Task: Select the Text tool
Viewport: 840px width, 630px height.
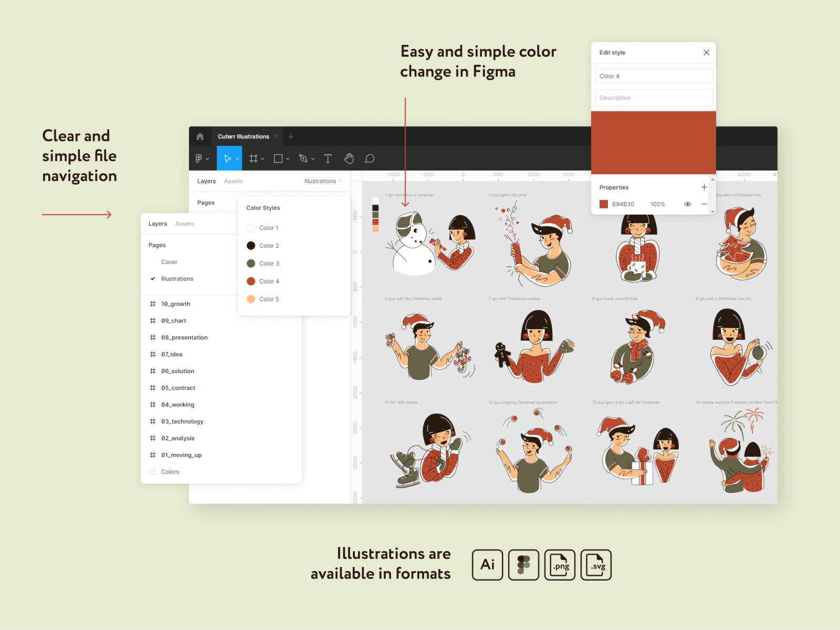Action: point(328,159)
